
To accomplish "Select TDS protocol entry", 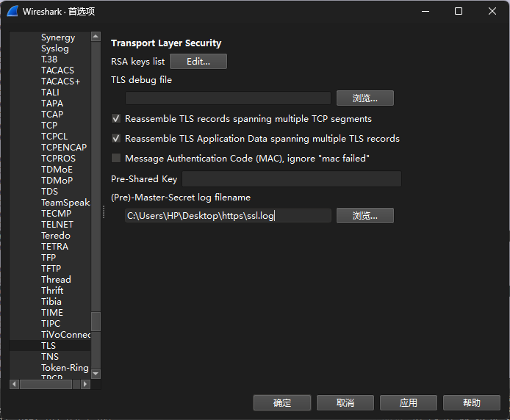I will click(x=49, y=192).
